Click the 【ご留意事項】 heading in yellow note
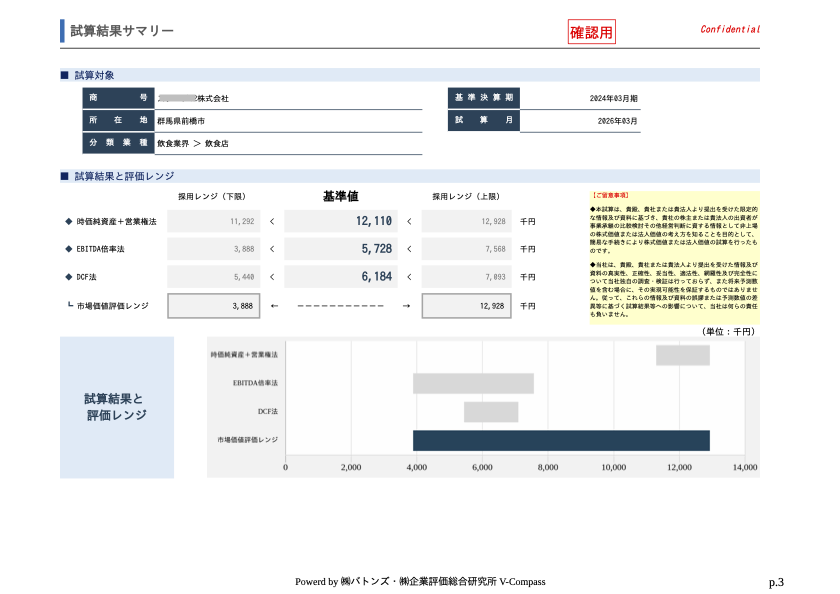The width and height of the screenshot is (840, 594). [x=610, y=196]
